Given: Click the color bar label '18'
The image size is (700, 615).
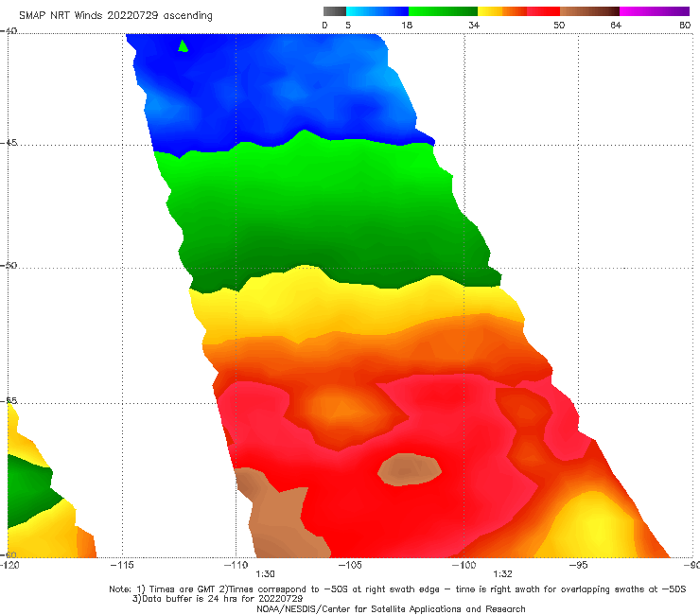Looking at the screenshot, I should 407,26.
